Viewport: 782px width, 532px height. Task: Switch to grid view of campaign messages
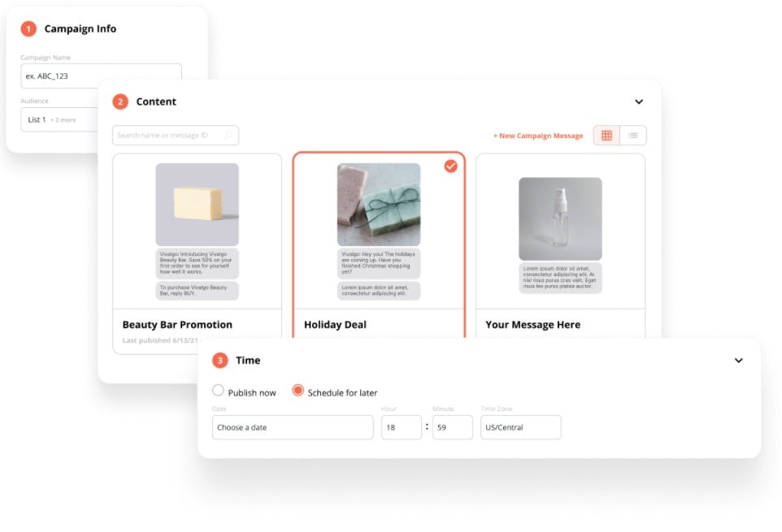[606, 136]
